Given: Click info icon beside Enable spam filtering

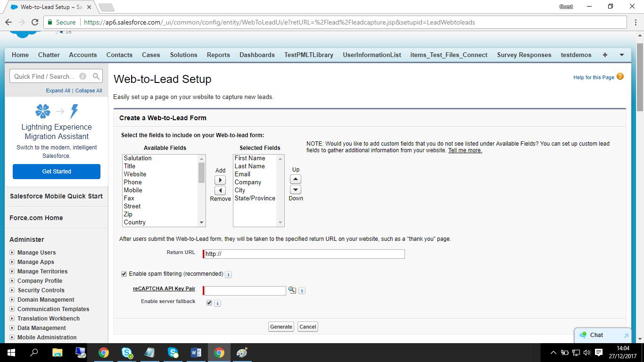Looking at the screenshot, I should pyautogui.click(x=229, y=274).
